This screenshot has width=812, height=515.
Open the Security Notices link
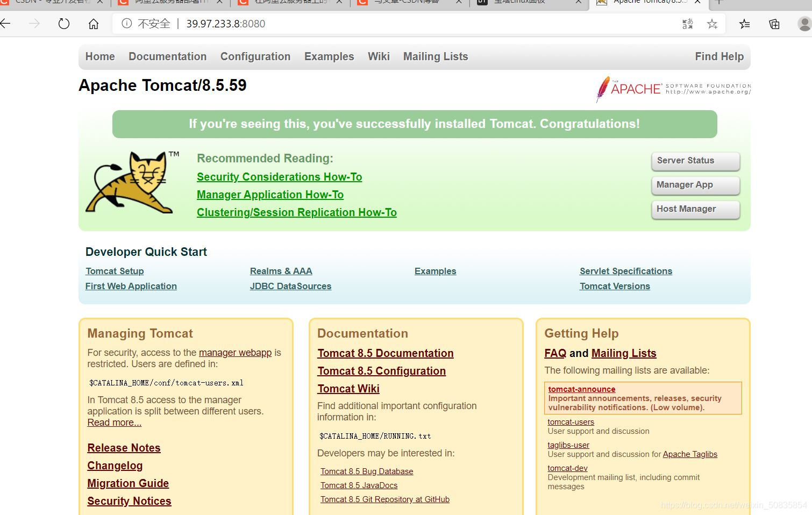pos(130,501)
